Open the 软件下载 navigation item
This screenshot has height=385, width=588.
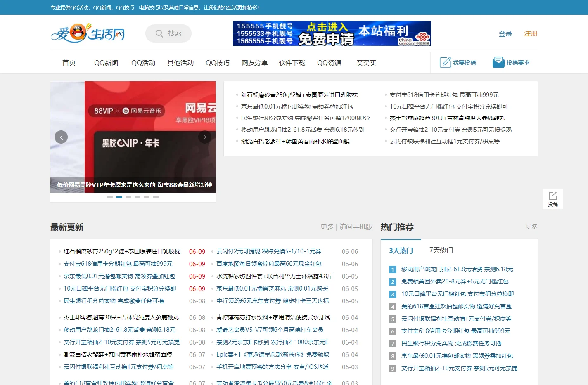[x=292, y=63]
